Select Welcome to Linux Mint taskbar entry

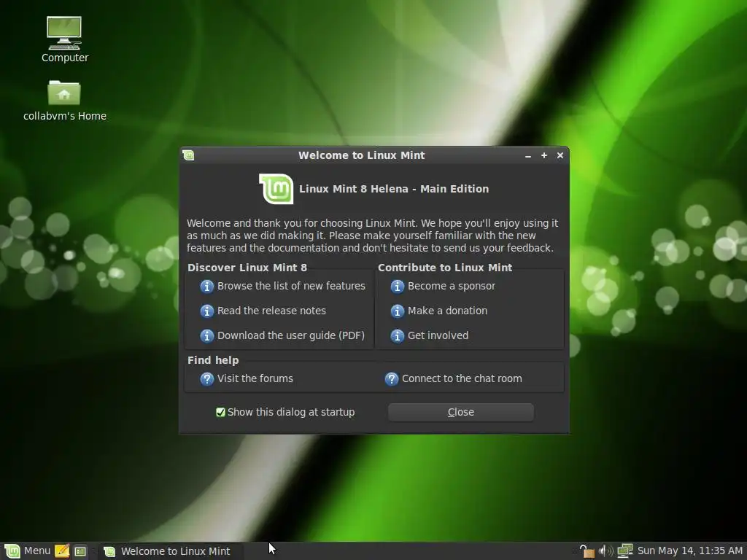point(171,551)
